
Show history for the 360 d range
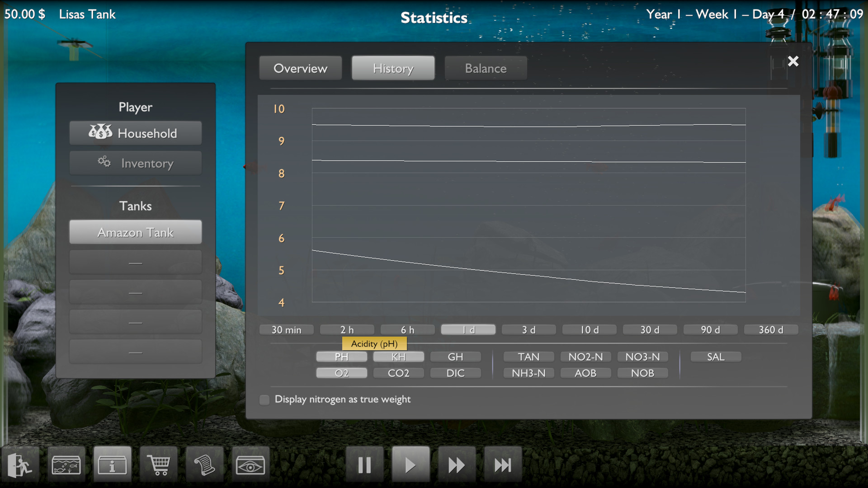(770, 329)
